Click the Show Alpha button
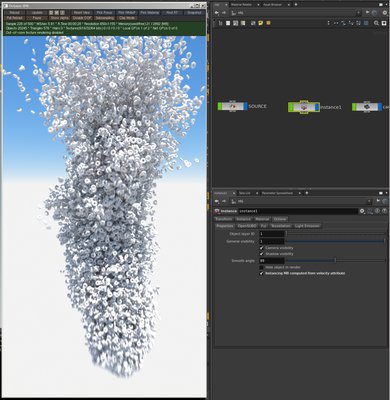 point(60,18)
